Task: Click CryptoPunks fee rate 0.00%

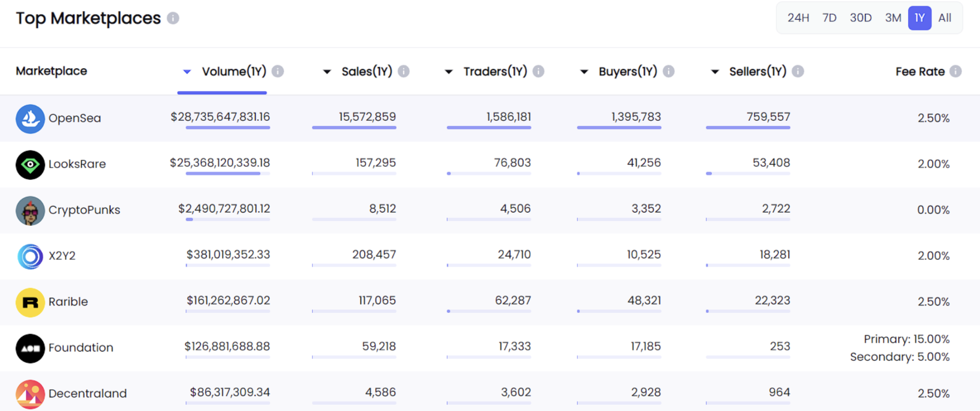Action: (x=933, y=210)
